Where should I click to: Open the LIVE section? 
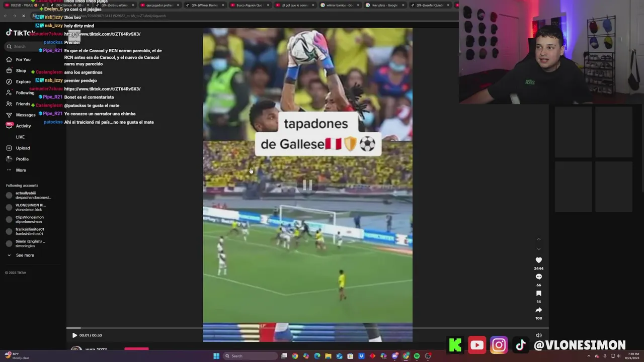20,137
